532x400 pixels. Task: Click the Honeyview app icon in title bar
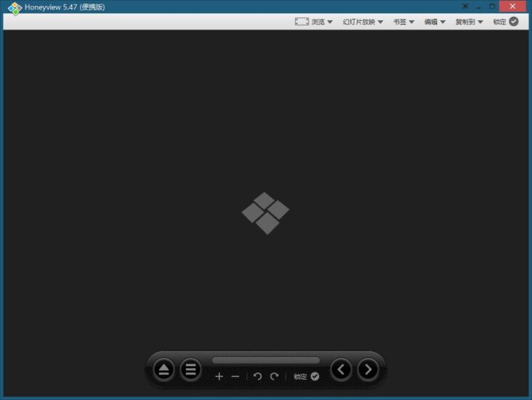click(x=14, y=7)
